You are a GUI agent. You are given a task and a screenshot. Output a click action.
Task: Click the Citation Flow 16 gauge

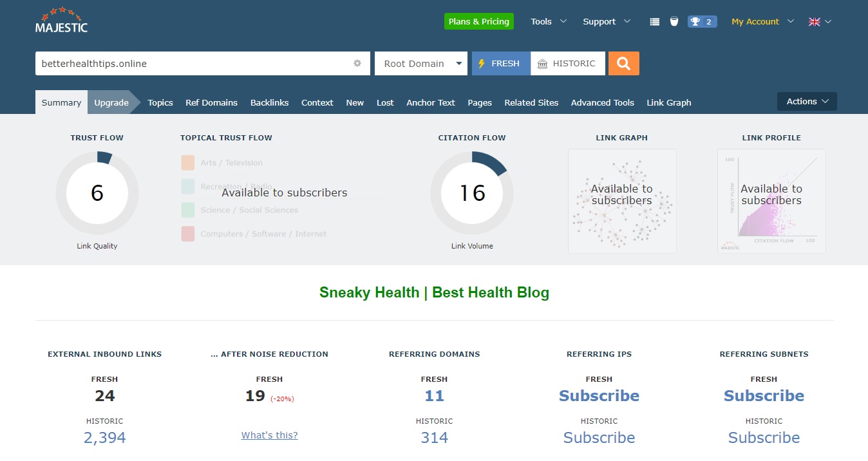coord(472,193)
